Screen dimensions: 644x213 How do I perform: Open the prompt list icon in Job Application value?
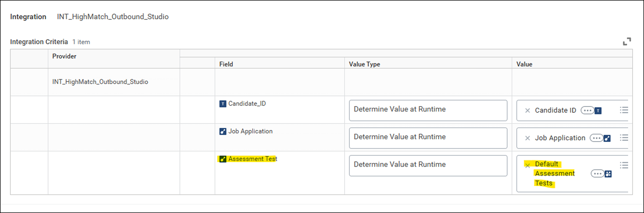pos(624,138)
